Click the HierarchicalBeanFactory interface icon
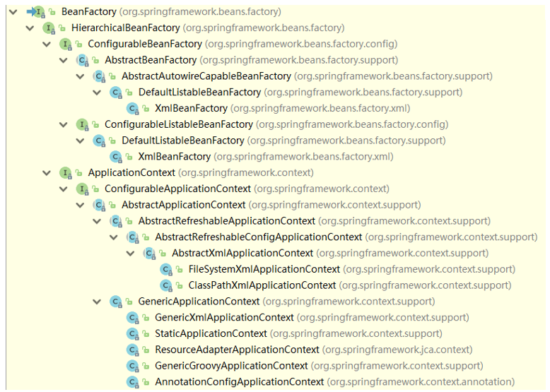The image size is (550, 392). pyautogui.click(x=48, y=28)
